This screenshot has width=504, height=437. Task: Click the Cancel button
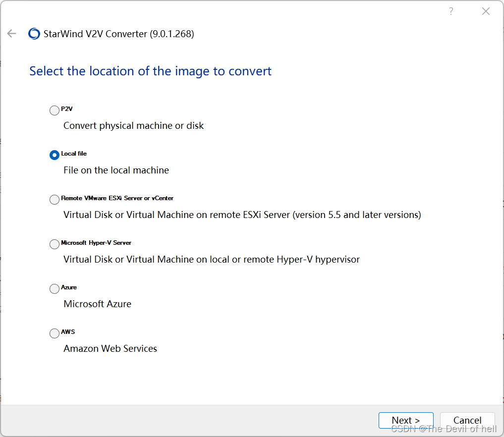[467, 420]
